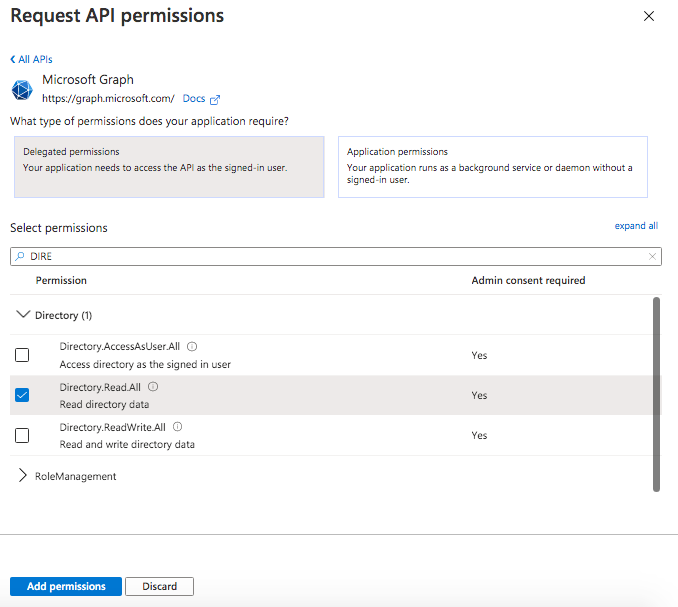The width and height of the screenshot is (678, 607).
Task: Check the Directory.ReadWrite.All checkbox
Action: [22, 435]
